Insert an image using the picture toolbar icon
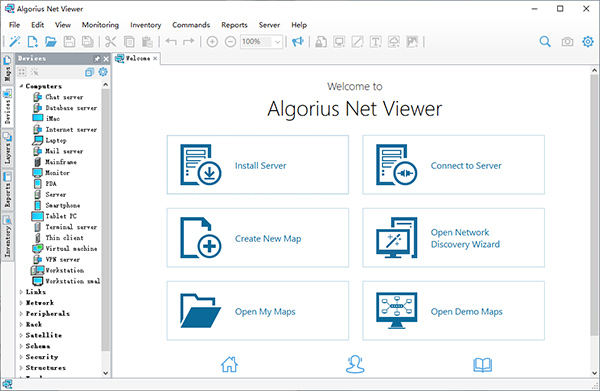600x391 pixels. pos(412,41)
